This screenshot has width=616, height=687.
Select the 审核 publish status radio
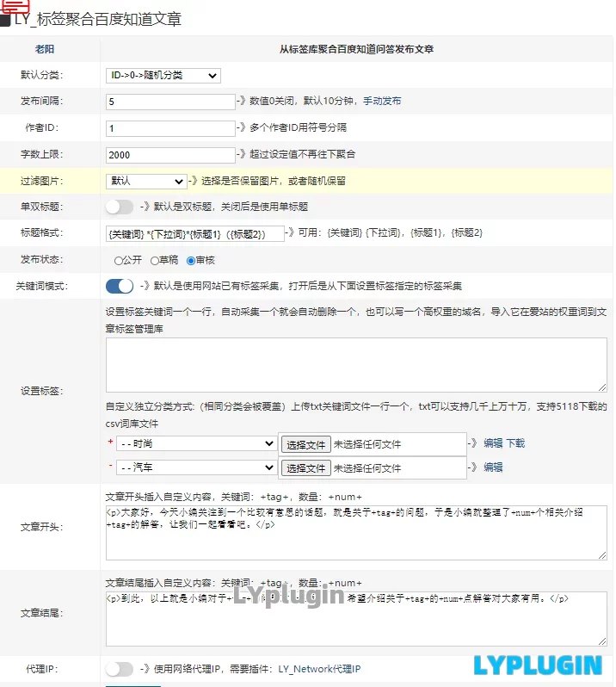click(191, 261)
